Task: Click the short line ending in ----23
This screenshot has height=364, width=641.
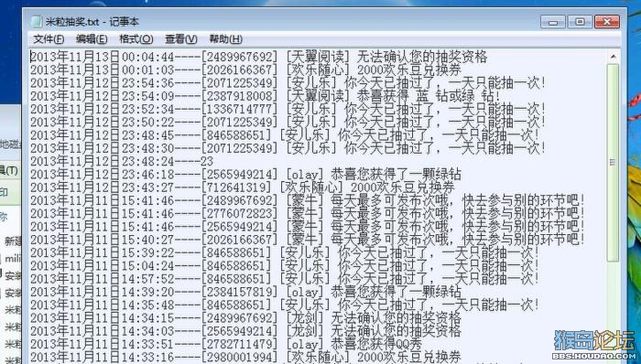Action: 122,161
